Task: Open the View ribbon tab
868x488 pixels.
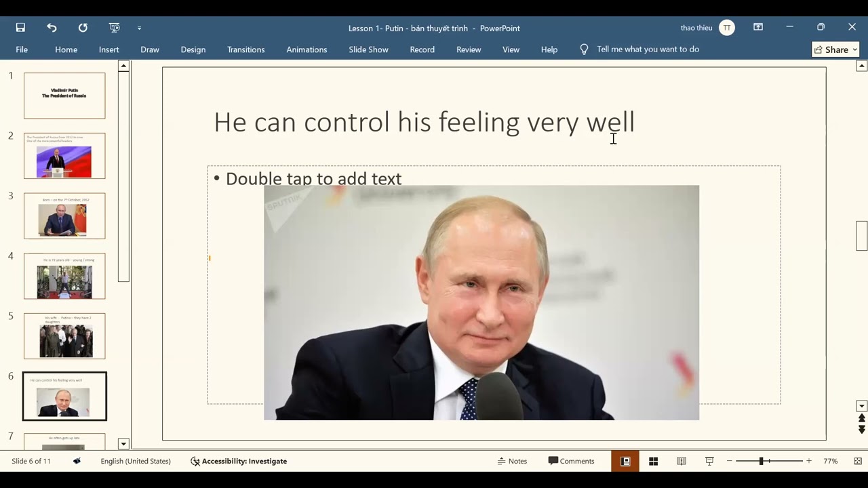Action: point(511,49)
